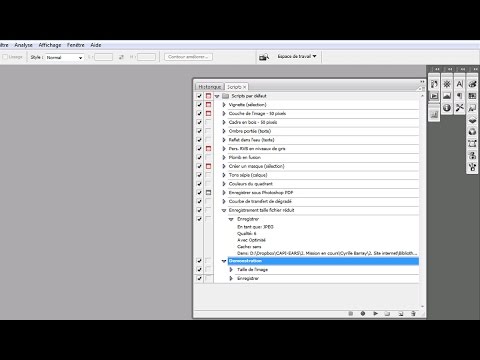Open the Info panel icon
The image size is (480, 360).
[x=447, y=108]
